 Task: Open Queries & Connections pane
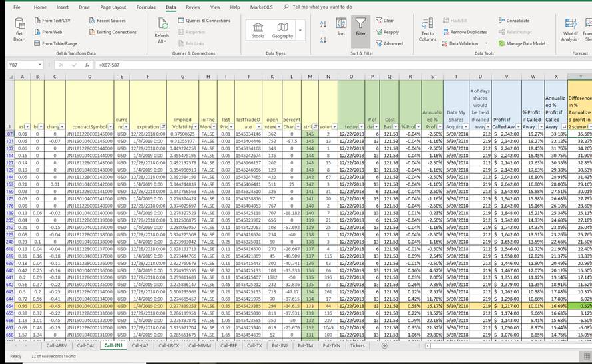coord(204,21)
